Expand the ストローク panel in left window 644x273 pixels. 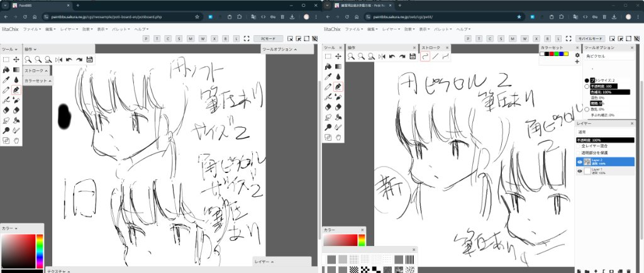tap(38, 71)
